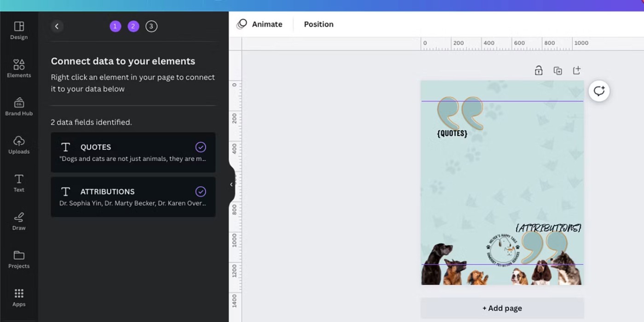Lock the page using padlock icon

(539, 70)
